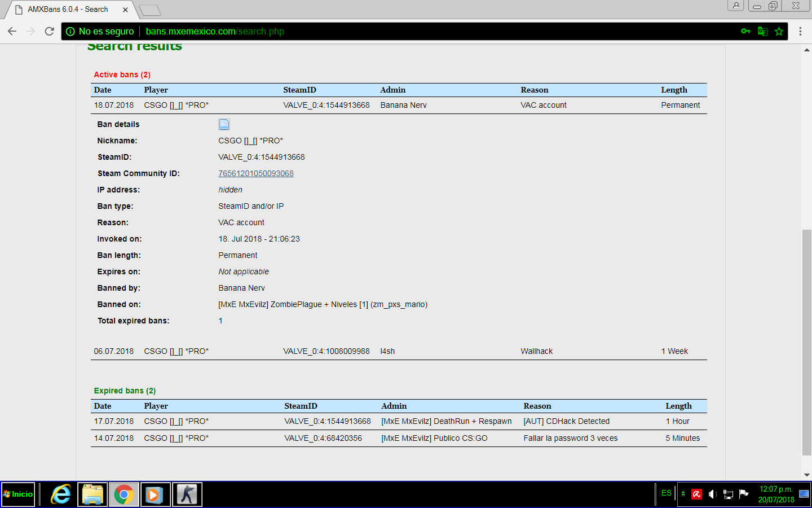Go back to the previous page

tap(12, 31)
